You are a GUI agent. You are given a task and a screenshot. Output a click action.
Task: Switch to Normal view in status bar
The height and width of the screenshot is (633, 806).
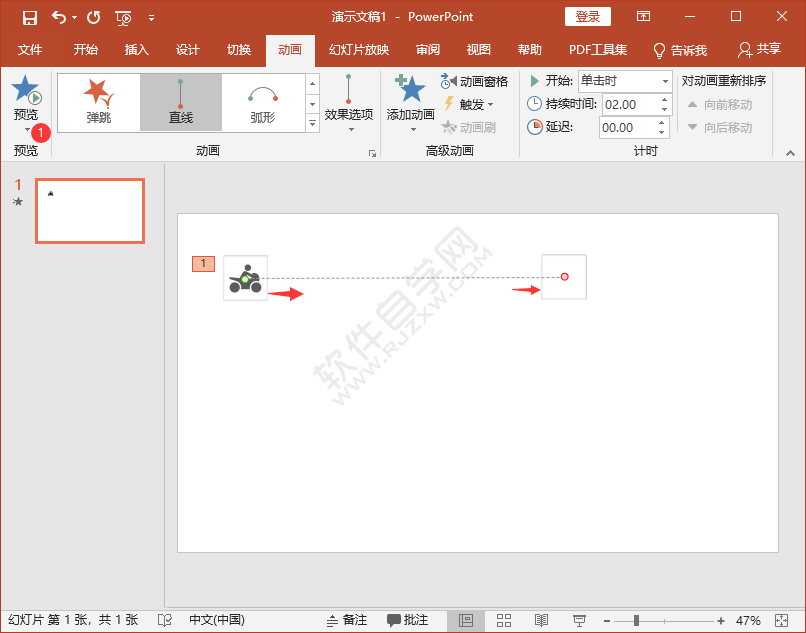(x=466, y=620)
